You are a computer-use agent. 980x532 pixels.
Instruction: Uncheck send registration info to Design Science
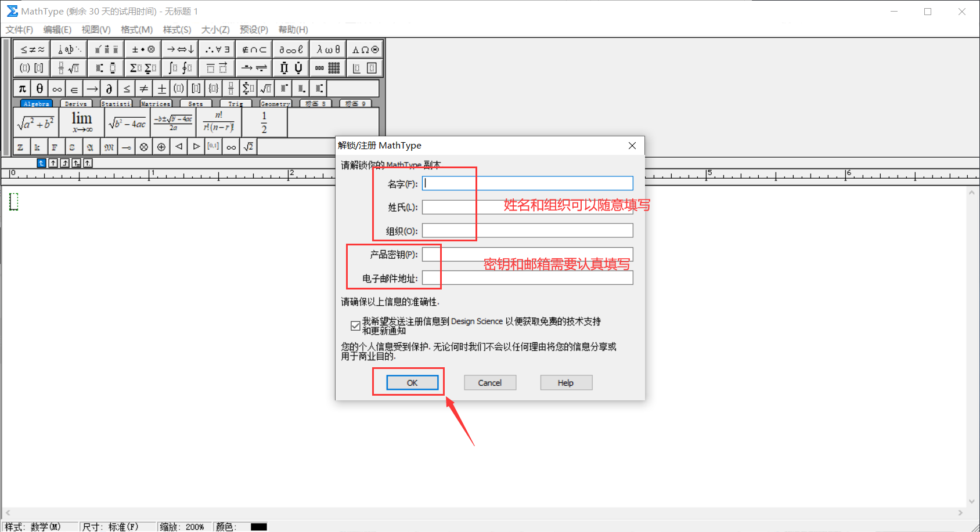click(355, 326)
